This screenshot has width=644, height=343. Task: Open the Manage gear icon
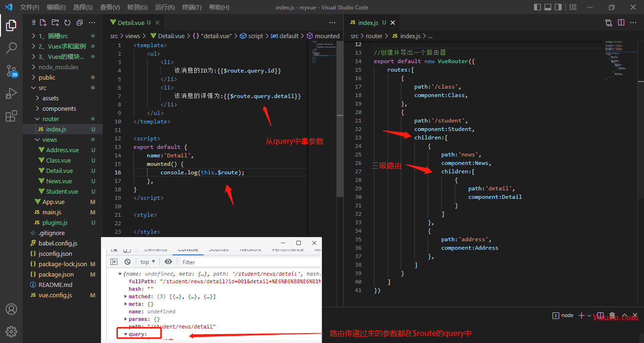(x=11, y=331)
